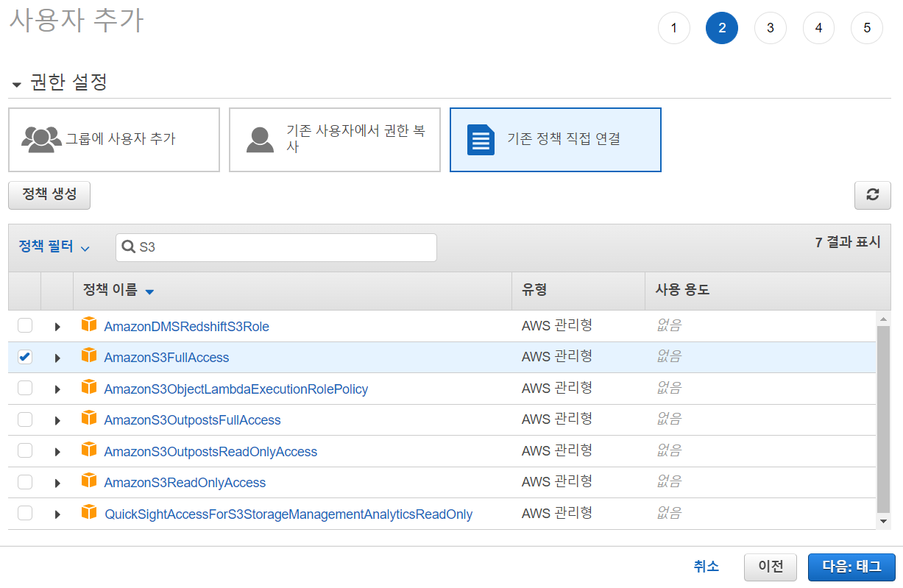Expand the AmazonS3ReadOnlyAccess row details
This screenshot has height=588, width=903.
(x=57, y=483)
